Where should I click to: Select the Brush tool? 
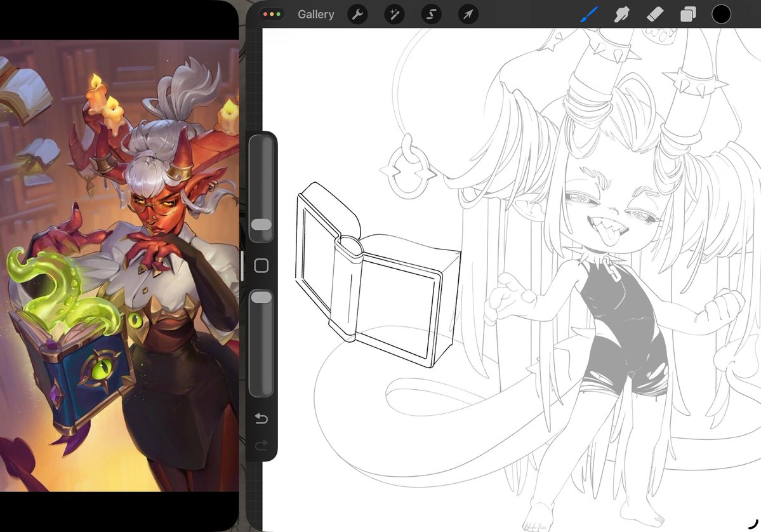(x=589, y=14)
